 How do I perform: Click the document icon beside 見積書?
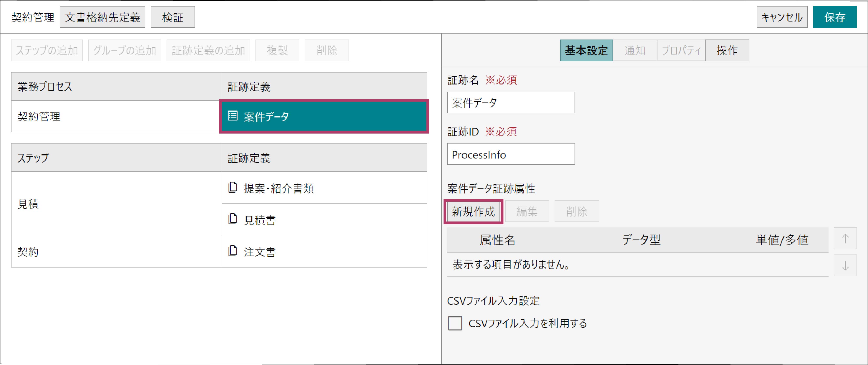pos(233,219)
